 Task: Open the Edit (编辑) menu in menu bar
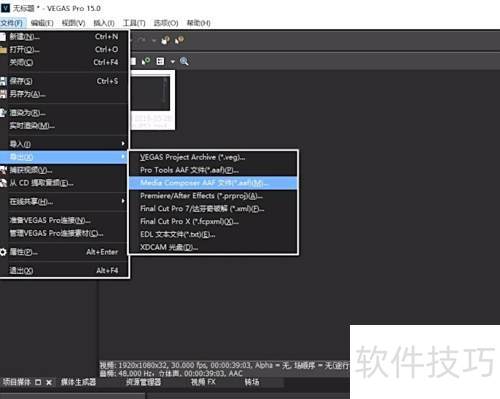(42, 23)
